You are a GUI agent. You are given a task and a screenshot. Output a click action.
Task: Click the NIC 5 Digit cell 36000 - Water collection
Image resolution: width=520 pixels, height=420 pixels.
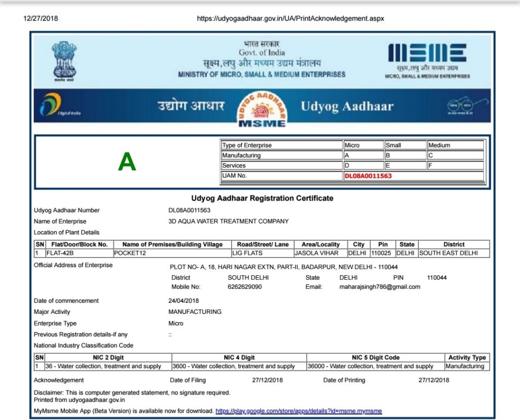pyautogui.click(x=375, y=366)
